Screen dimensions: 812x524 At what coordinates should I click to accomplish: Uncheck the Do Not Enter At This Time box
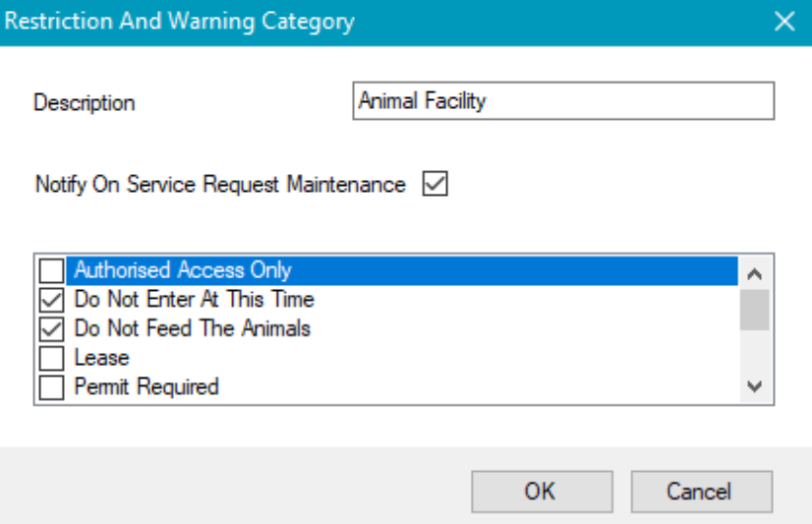coord(51,299)
